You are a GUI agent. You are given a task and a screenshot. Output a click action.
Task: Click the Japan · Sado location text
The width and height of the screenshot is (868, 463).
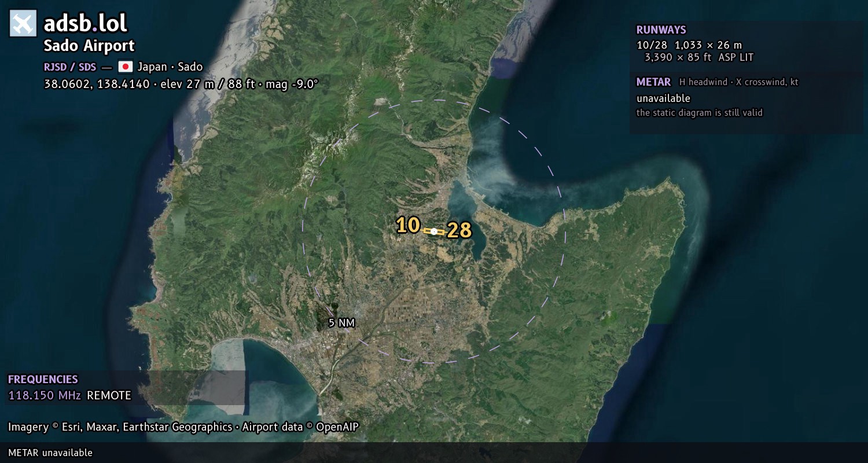point(170,67)
